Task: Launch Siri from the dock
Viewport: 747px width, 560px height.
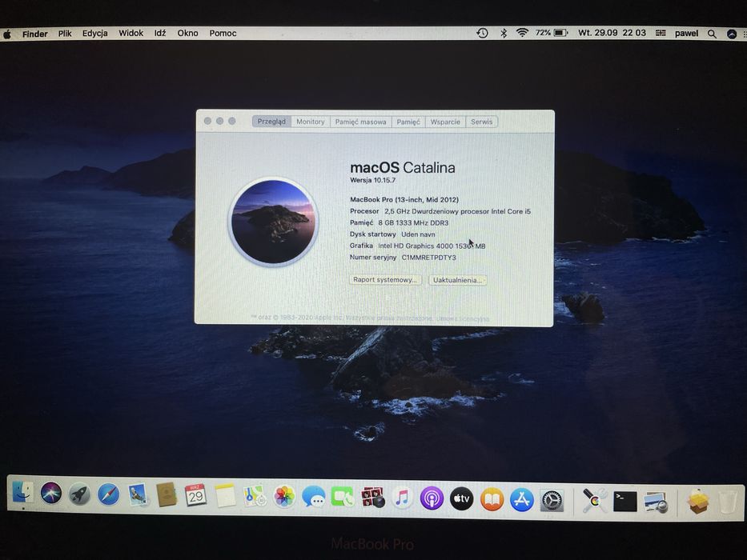Action: 51,494
